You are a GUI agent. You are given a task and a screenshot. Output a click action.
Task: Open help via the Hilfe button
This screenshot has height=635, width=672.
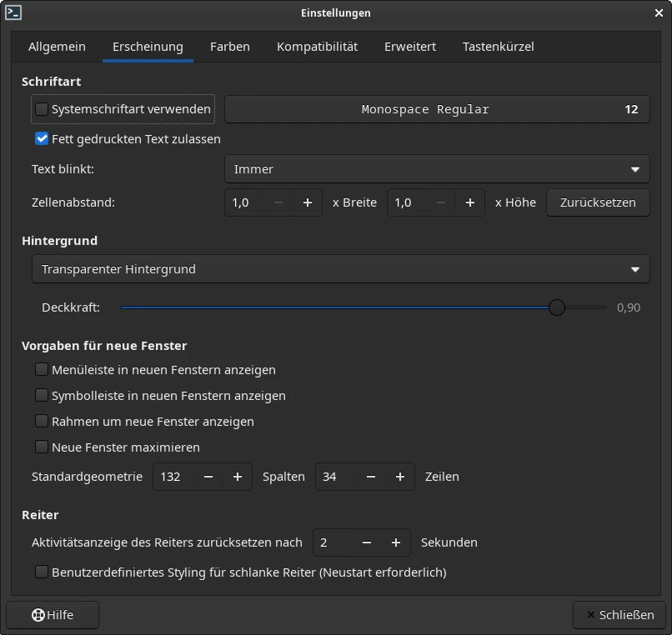[53, 615]
